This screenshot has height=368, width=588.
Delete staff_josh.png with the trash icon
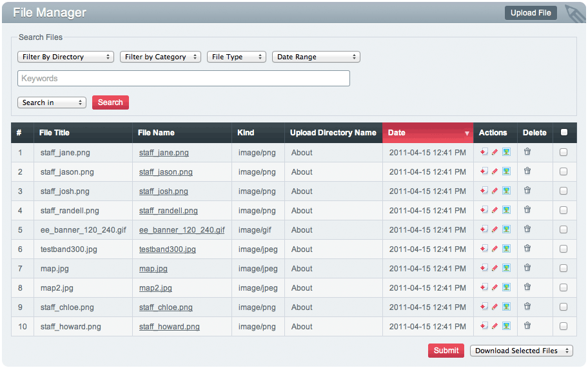[x=527, y=190]
